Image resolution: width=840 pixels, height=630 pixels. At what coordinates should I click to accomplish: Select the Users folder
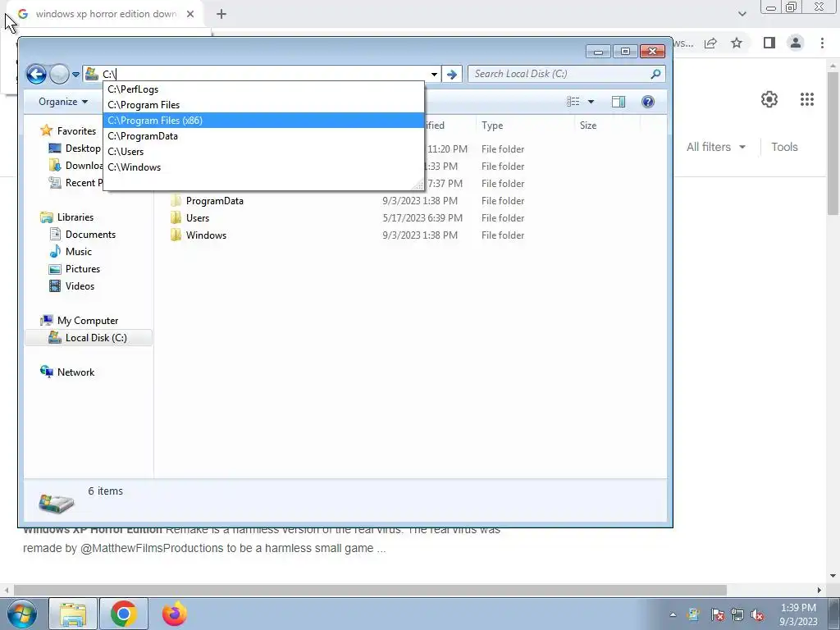(x=197, y=218)
